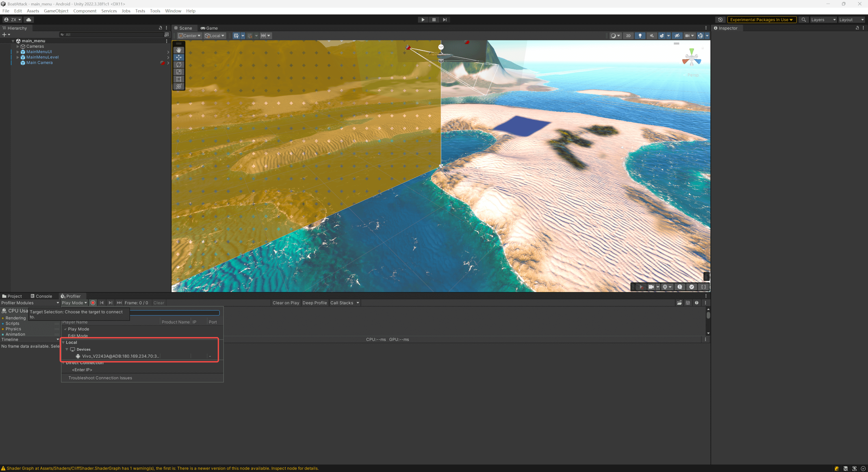Screen dimensions: 868x472
Task: Click the Profiler record button
Action: (93, 303)
